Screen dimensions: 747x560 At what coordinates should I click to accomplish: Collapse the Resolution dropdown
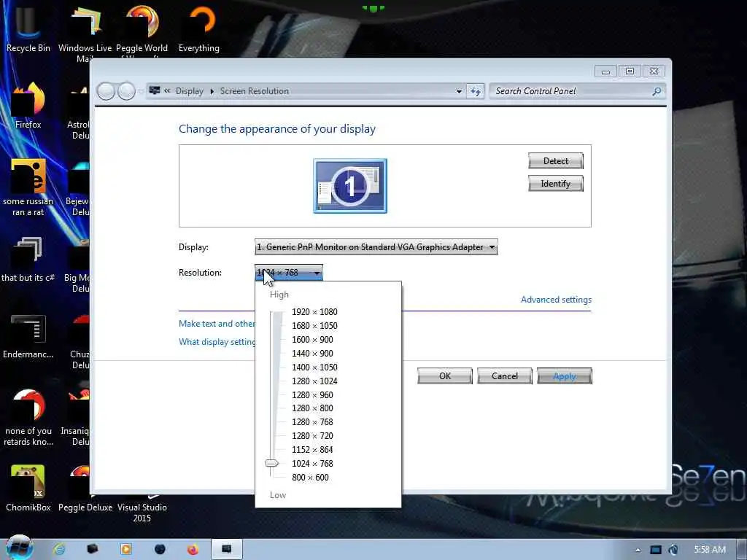[289, 273]
